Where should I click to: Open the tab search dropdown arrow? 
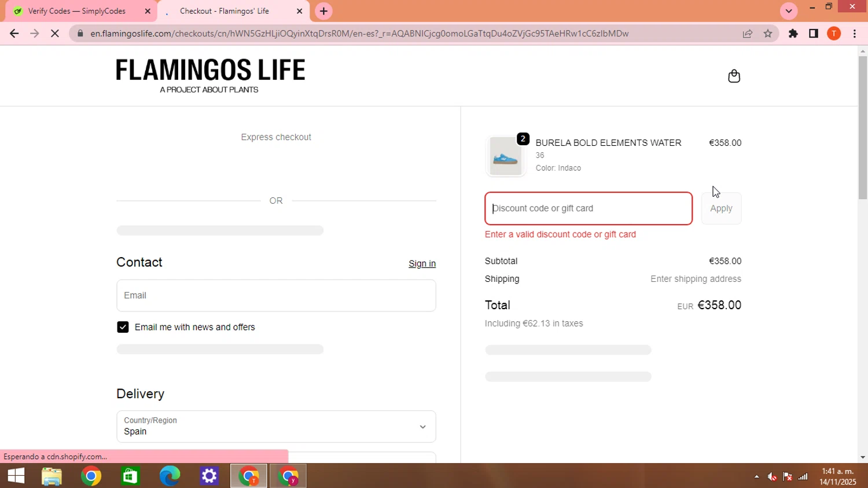pyautogui.click(x=789, y=11)
